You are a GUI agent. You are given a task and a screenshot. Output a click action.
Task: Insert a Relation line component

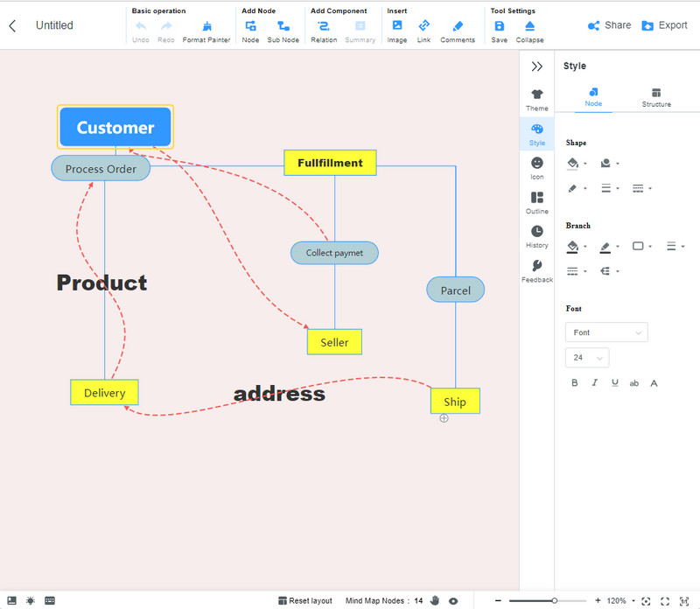tap(324, 31)
